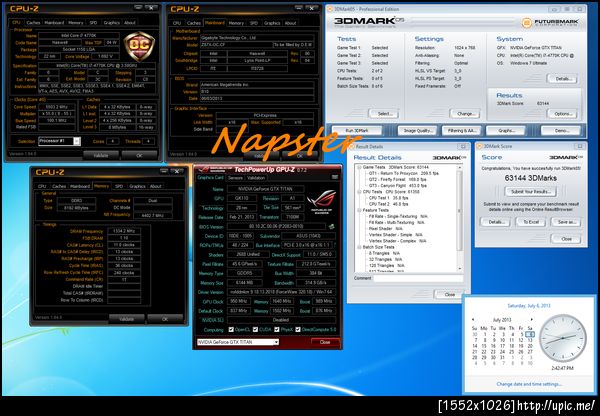Click the July 2013 month header

[x=502, y=320]
